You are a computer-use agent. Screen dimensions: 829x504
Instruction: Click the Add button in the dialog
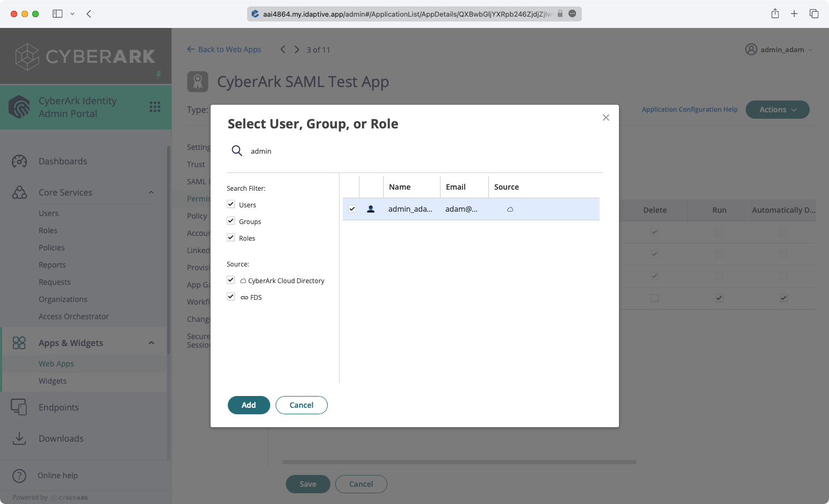pyautogui.click(x=249, y=405)
